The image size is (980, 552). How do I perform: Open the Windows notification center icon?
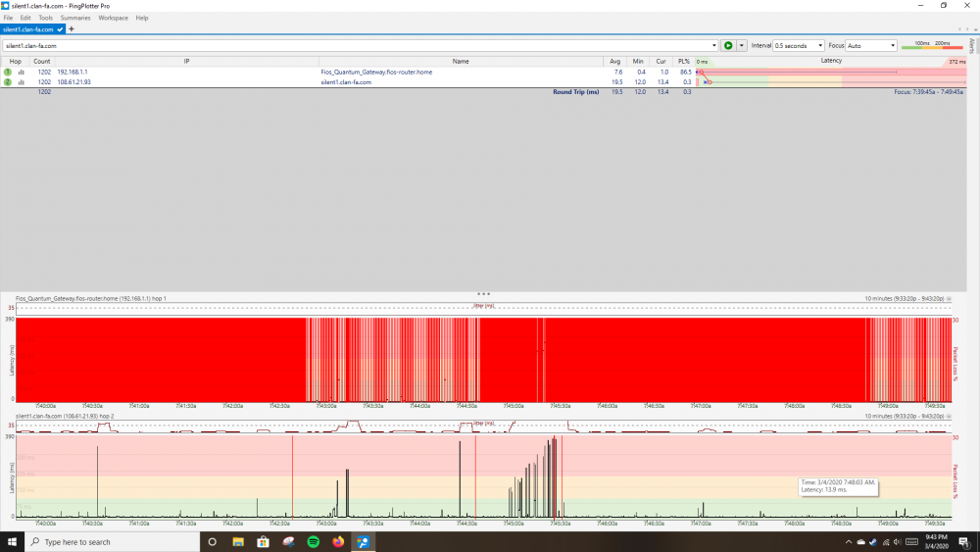965,542
